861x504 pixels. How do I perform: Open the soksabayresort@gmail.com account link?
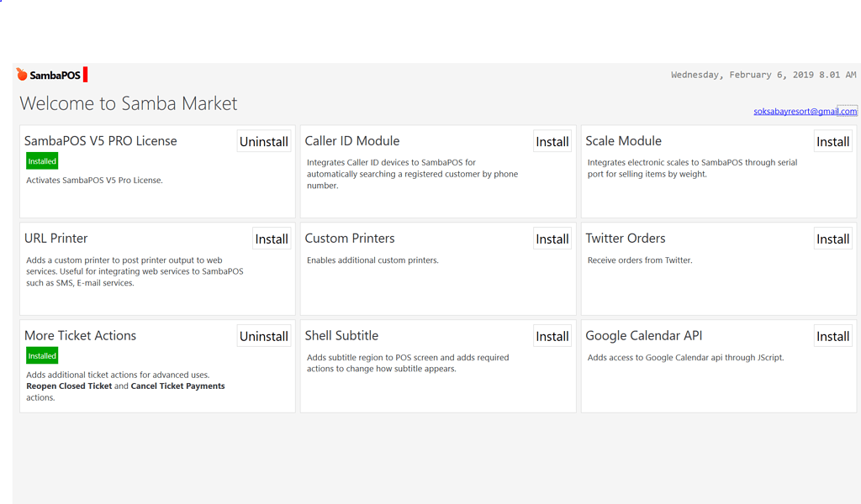[806, 110]
